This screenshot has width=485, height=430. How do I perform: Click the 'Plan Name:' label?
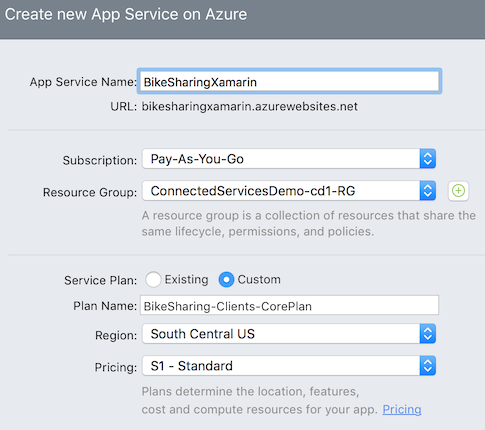105,306
